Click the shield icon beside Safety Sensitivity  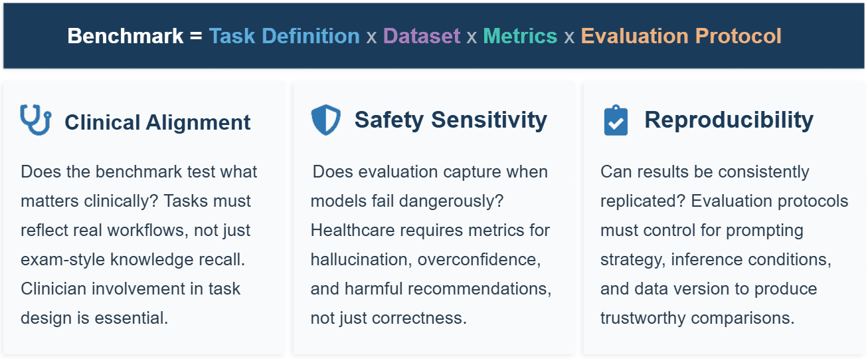point(325,120)
